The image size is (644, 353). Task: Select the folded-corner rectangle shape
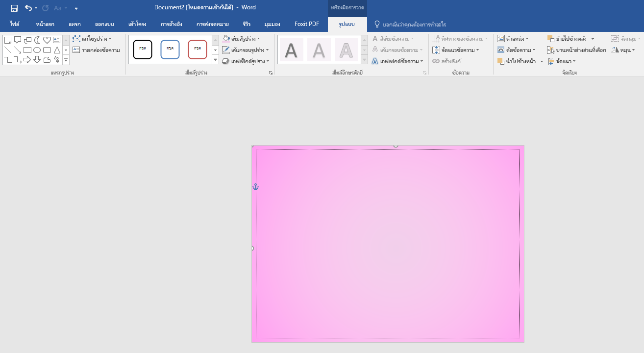click(x=8, y=40)
